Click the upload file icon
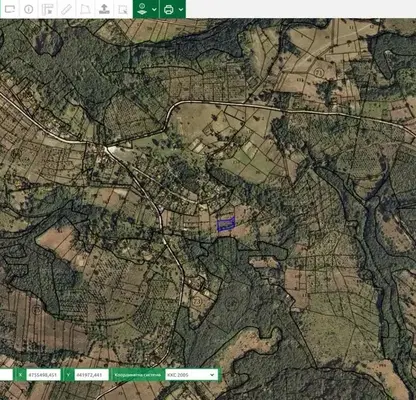The image size is (416, 400). pos(104,9)
